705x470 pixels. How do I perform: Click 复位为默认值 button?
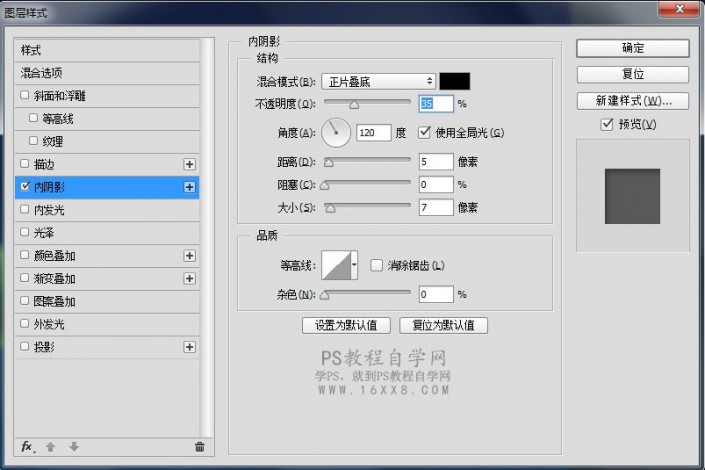[443, 325]
